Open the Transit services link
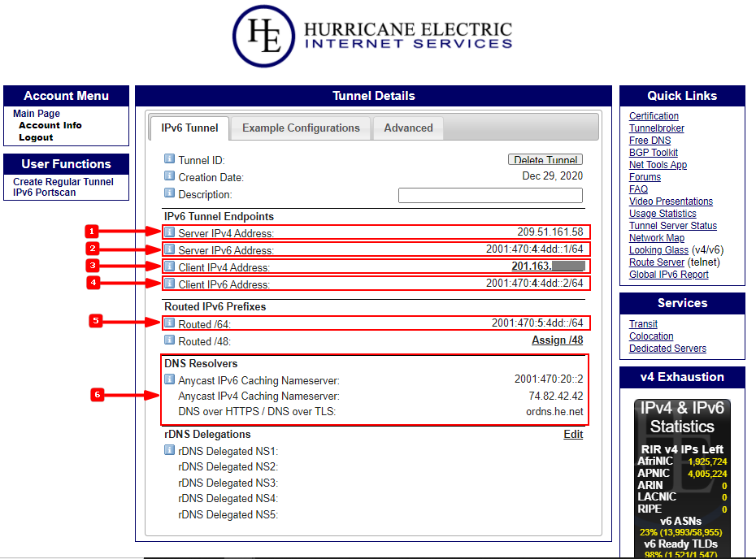This screenshot has height=559, width=756. (x=643, y=324)
